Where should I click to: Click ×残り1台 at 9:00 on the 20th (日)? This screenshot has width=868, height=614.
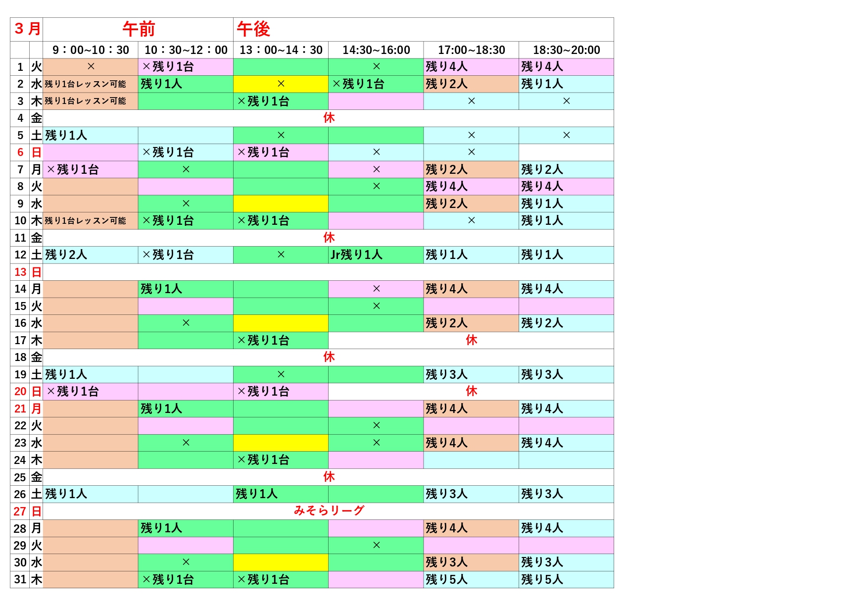(73, 391)
